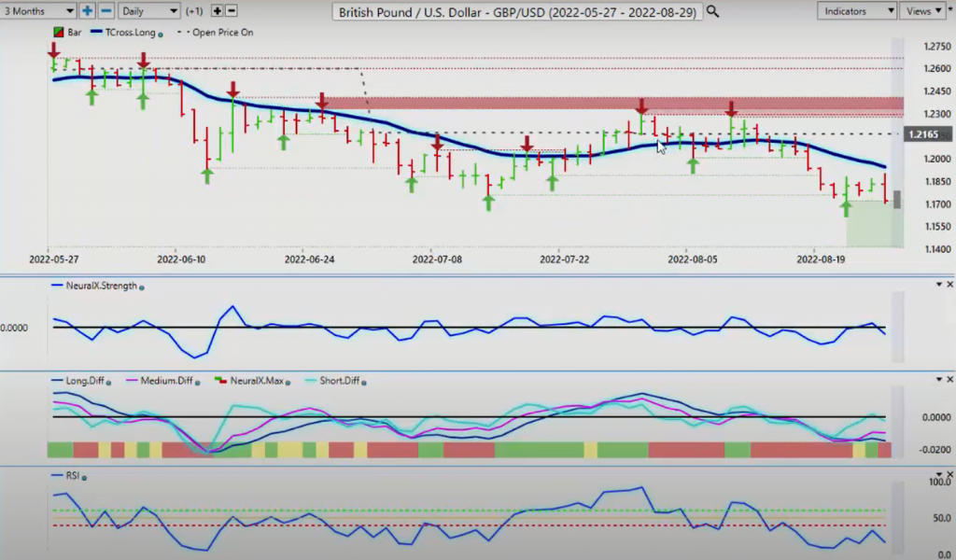Click the black plus forecast increment icon
Image resolution: width=956 pixels, height=560 pixels.
(x=217, y=11)
